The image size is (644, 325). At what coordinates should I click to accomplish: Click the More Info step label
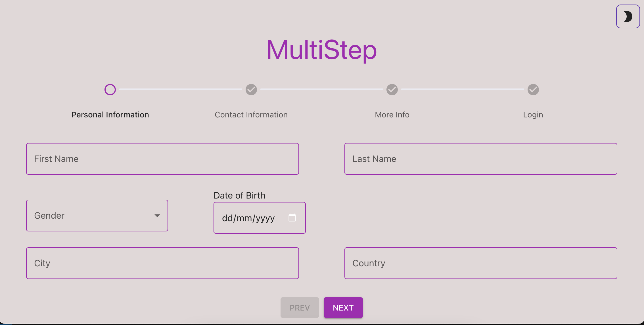tap(392, 115)
